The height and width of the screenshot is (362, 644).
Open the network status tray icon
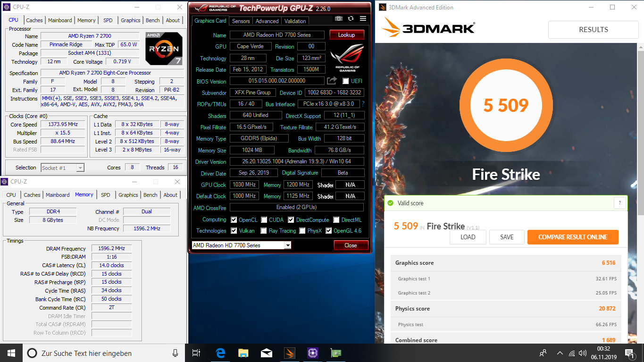[572, 353]
